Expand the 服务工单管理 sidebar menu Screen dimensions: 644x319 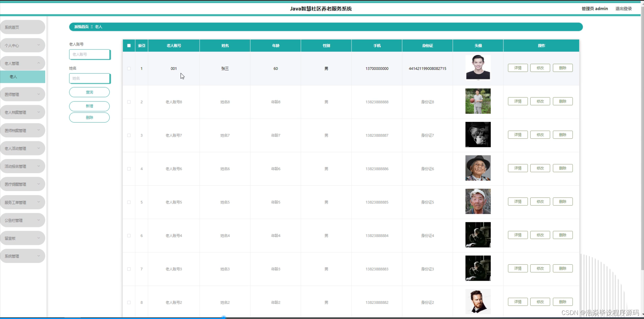click(22, 202)
